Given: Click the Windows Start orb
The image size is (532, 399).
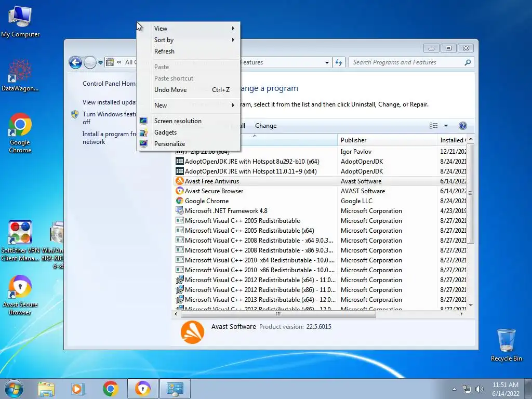Looking at the screenshot, I should tap(14, 389).
